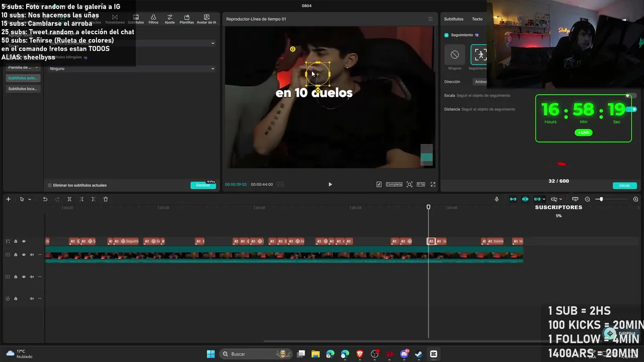Open File Explorer from the taskbar
The width and height of the screenshot is (644, 362).
pos(315,354)
